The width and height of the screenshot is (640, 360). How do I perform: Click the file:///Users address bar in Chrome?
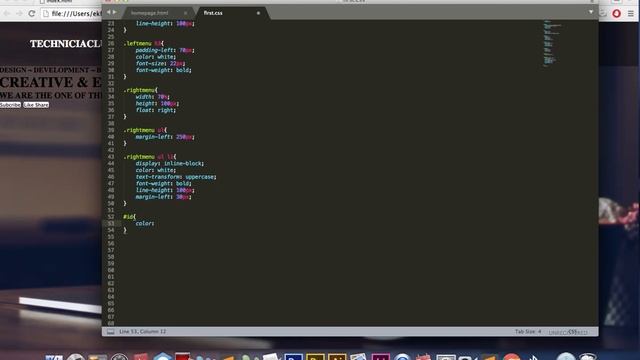point(71,13)
